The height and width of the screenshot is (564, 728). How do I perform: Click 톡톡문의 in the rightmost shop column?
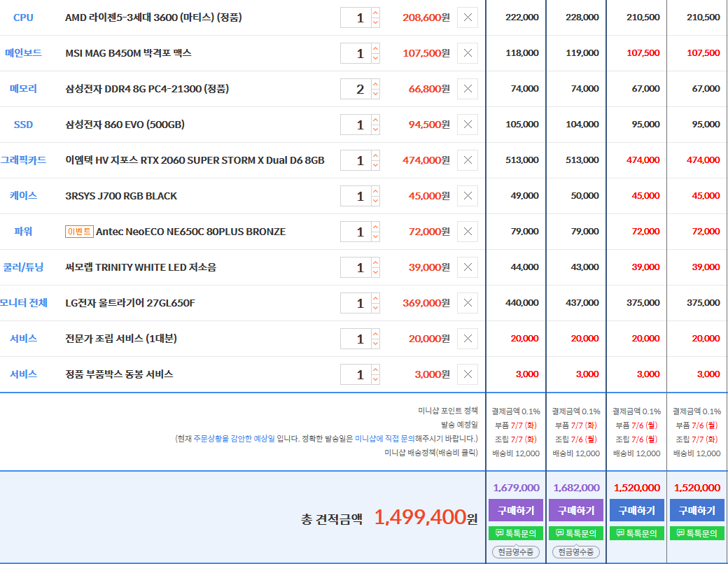(x=697, y=533)
